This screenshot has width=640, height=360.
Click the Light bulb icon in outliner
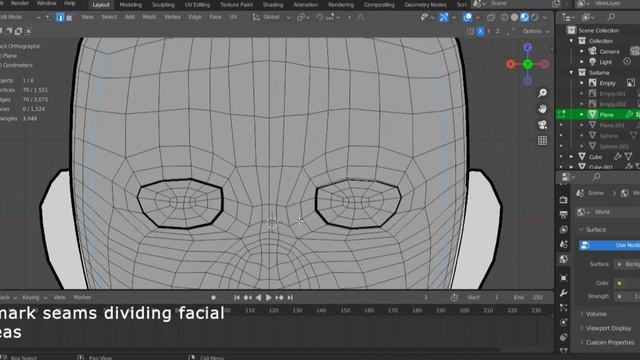(x=592, y=62)
